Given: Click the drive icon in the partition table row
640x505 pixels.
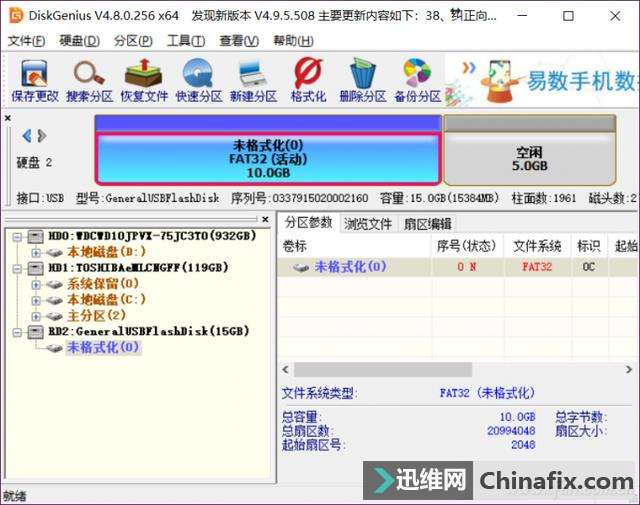Looking at the screenshot, I should pos(301,267).
